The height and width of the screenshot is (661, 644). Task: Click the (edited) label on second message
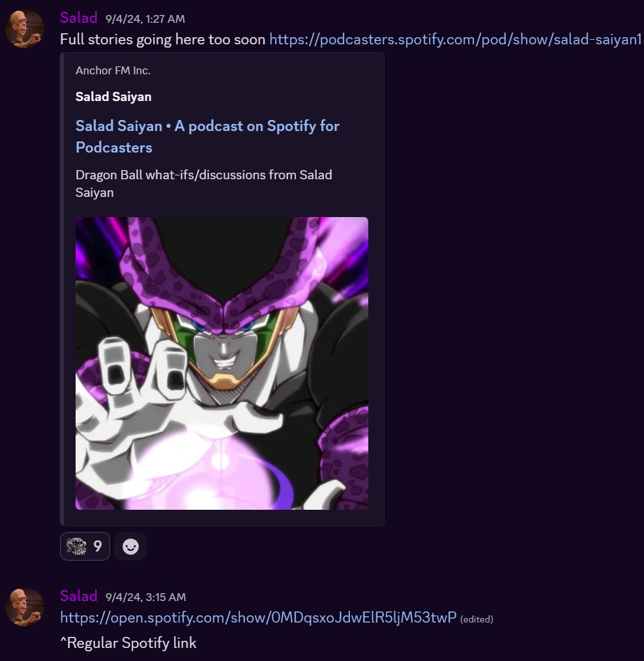point(476,619)
